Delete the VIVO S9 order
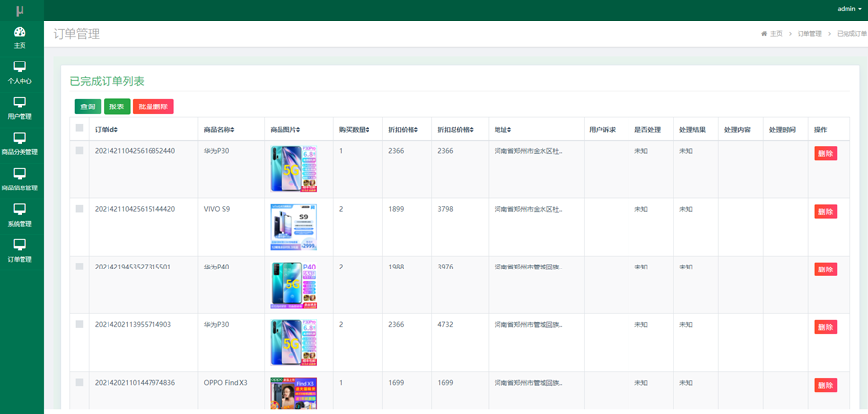Image resolution: width=868 pixels, height=414 pixels. 825,211
